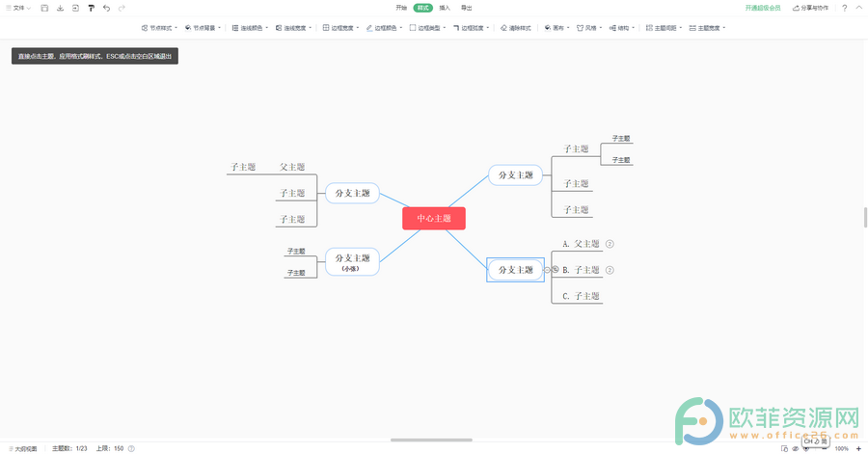868x454 pixels.
Task: Open the 节点背景 dropdown
Action: pos(203,28)
